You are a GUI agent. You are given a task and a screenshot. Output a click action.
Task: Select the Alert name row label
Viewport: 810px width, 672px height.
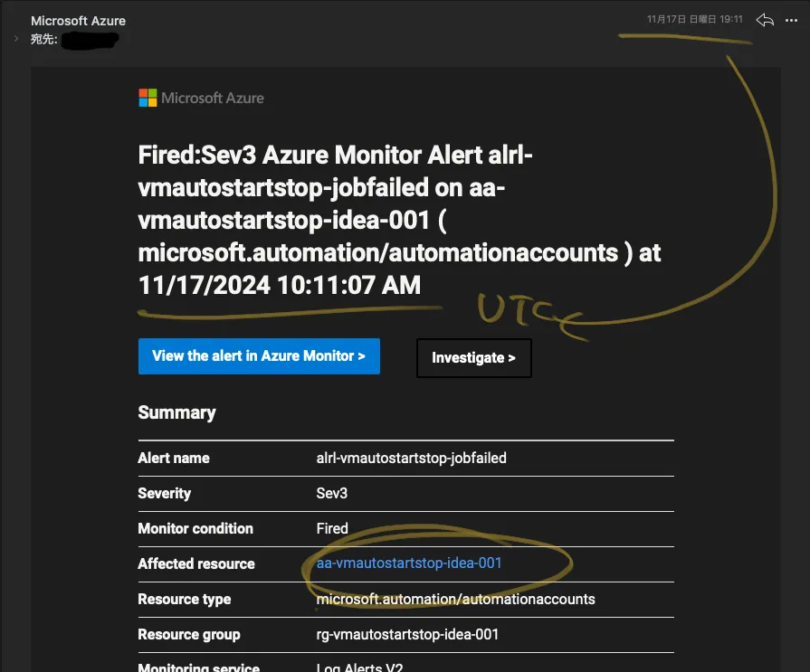[174, 458]
